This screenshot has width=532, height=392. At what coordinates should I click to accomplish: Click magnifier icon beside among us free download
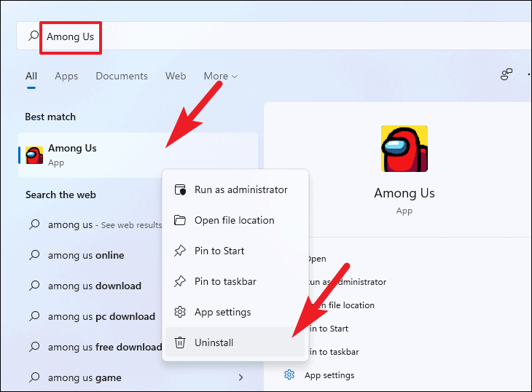(34, 347)
